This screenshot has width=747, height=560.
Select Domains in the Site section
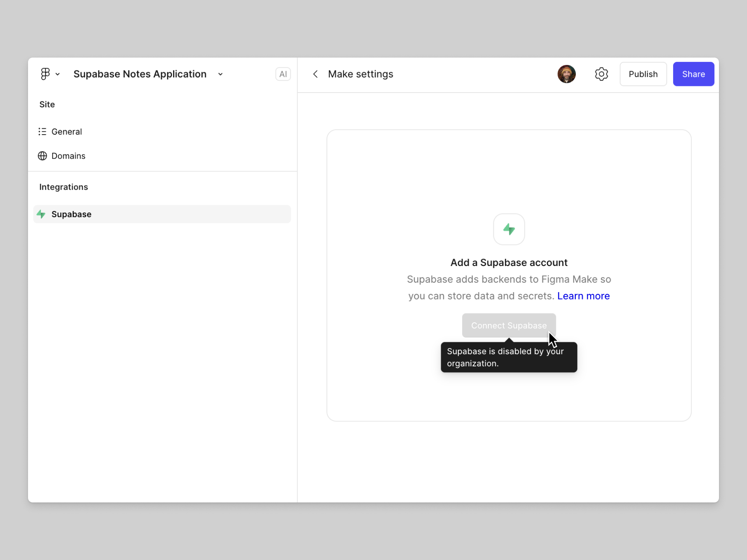tap(162, 156)
